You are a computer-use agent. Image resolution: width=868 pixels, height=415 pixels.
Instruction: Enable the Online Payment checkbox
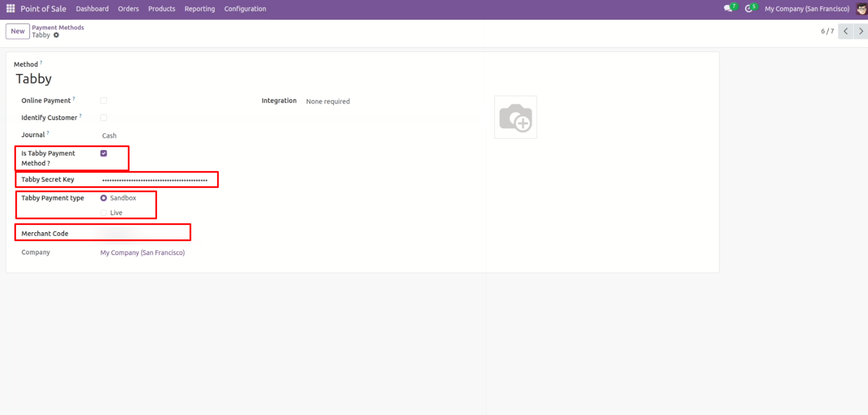pyautogui.click(x=104, y=101)
